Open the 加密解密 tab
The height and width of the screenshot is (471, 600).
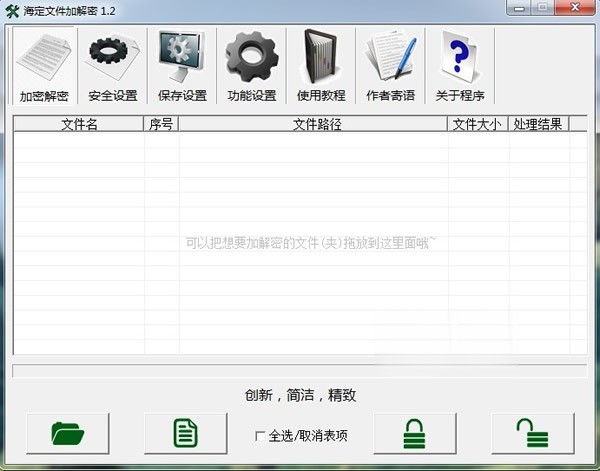pos(43,66)
